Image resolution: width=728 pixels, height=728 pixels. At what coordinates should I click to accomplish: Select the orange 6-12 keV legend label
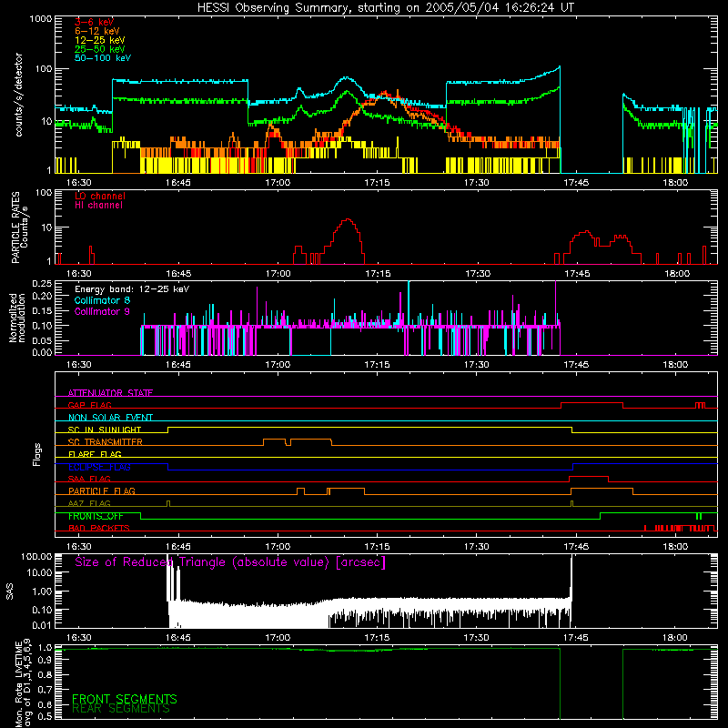[x=96, y=31]
